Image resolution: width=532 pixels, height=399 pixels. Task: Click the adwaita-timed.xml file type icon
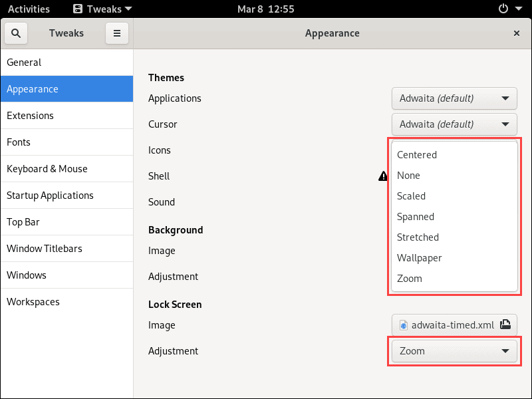404,325
